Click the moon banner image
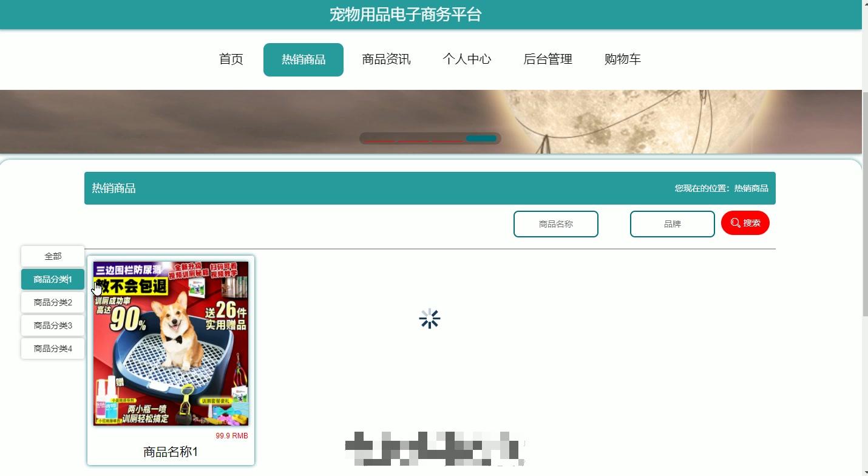 [x=431, y=121]
